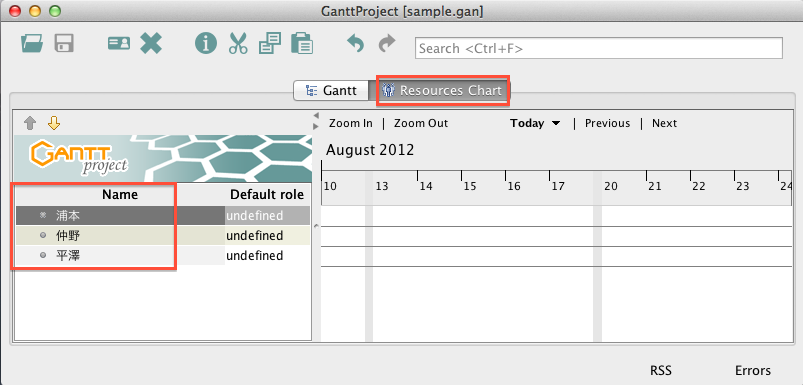Select the resource row 浦本

163,216
